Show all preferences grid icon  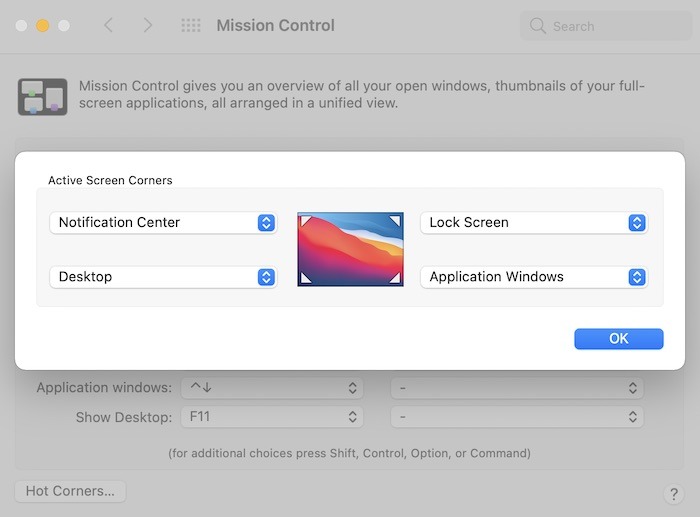(x=191, y=25)
